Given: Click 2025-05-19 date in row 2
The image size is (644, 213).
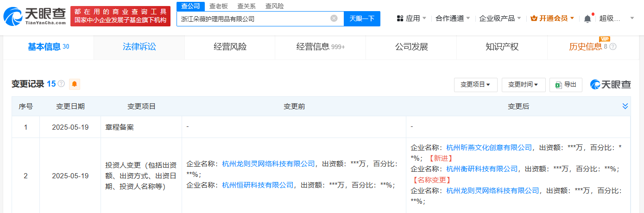Looking at the screenshot, I should pos(70,175).
